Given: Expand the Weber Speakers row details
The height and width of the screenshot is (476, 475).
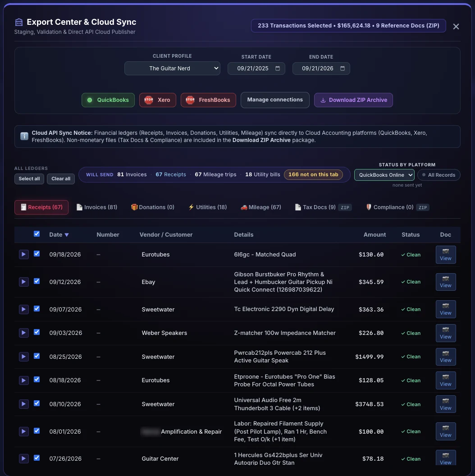Looking at the screenshot, I should [24, 333].
